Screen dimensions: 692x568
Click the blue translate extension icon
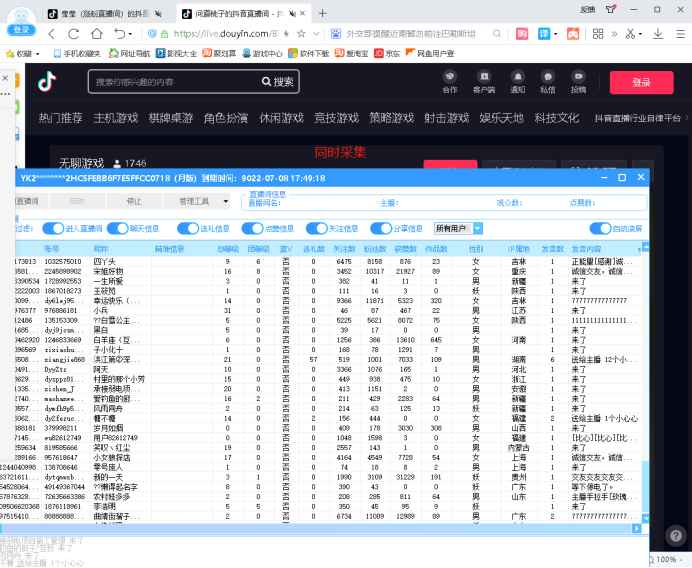pos(544,34)
